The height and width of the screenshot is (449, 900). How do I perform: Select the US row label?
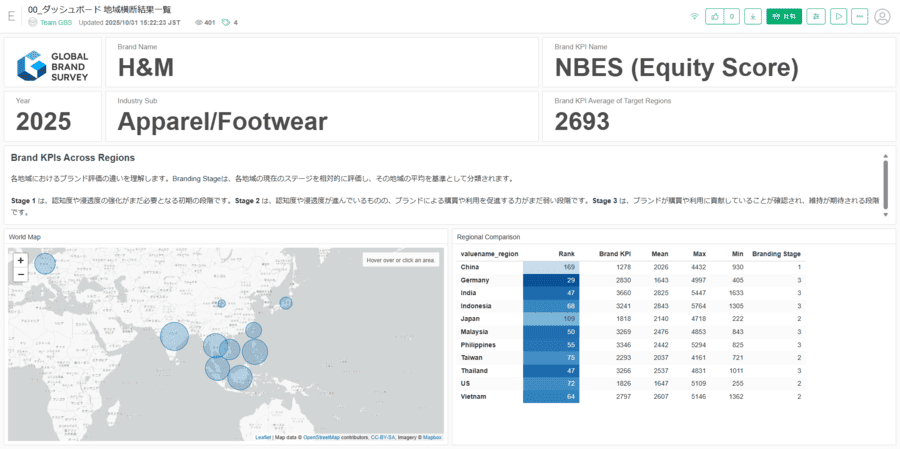pyautogui.click(x=465, y=383)
